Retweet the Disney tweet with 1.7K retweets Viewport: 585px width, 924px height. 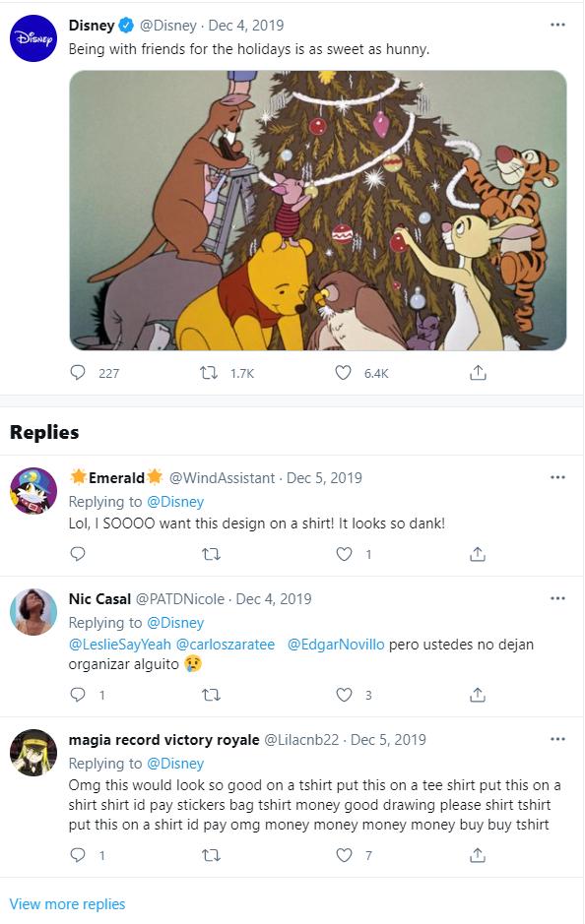(209, 372)
